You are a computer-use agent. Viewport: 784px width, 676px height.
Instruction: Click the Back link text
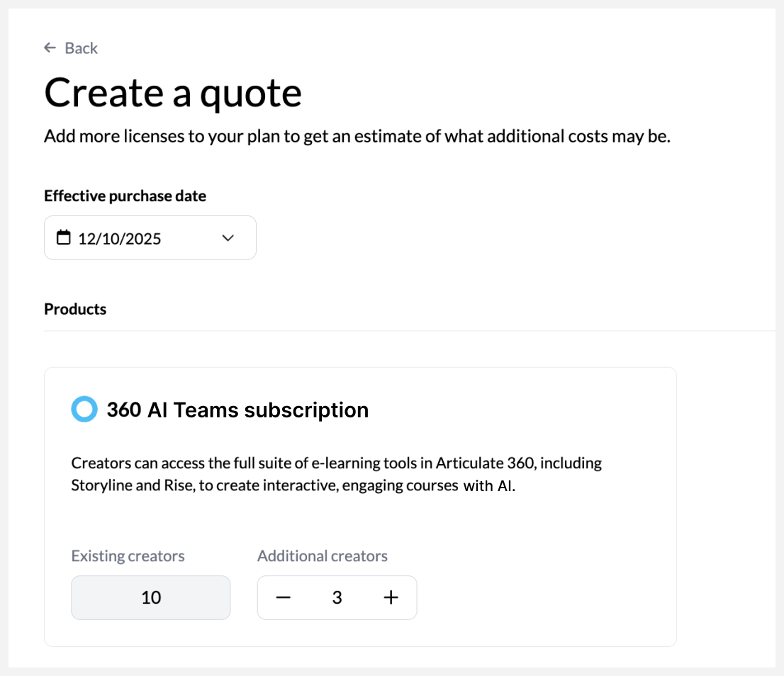(81, 48)
